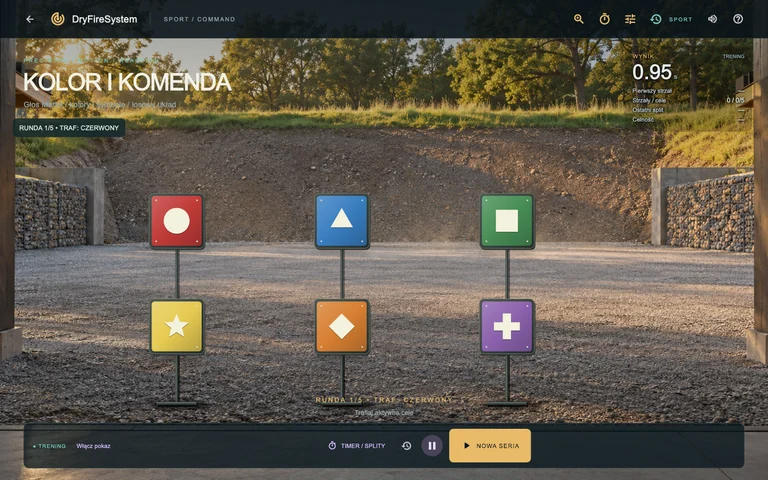Click the SPORT label in the header
The image size is (768, 480).
click(x=680, y=20)
